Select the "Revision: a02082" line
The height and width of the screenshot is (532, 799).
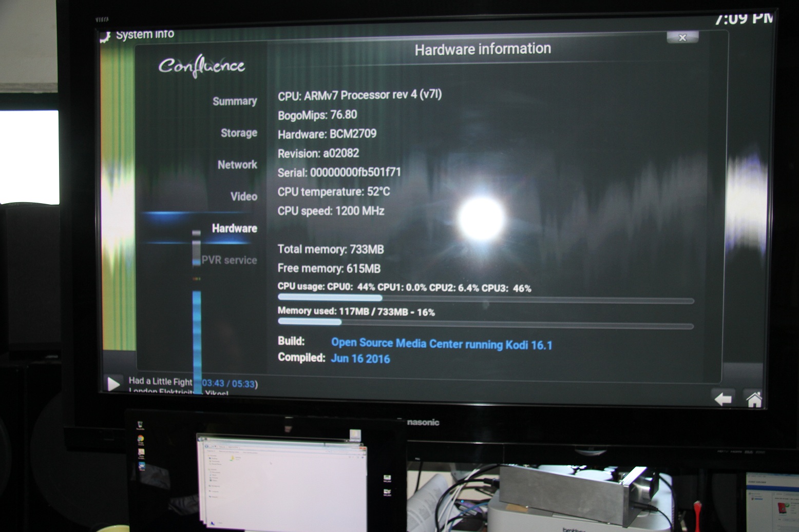point(318,153)
